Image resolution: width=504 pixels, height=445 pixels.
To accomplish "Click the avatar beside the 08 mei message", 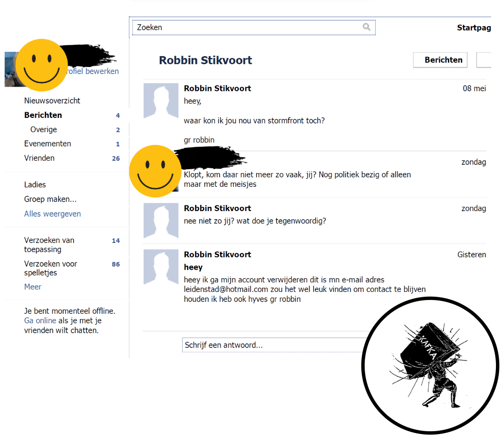I will tap(161, 100).
